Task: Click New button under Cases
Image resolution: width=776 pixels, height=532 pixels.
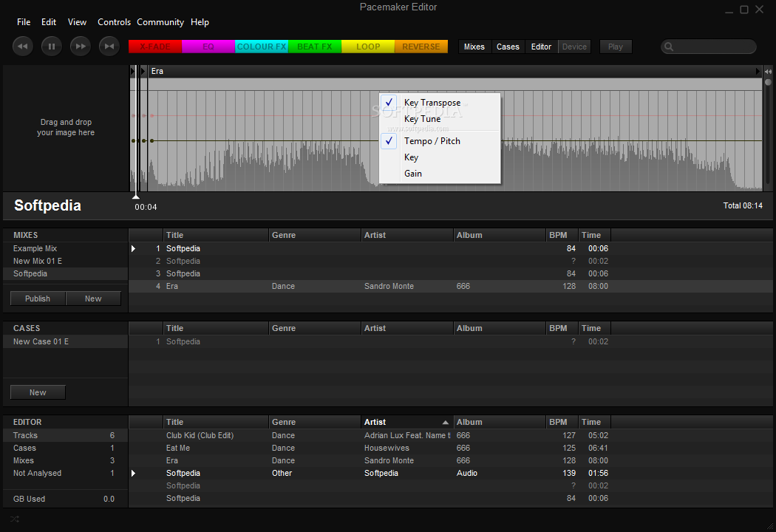Action: point(38,392)
